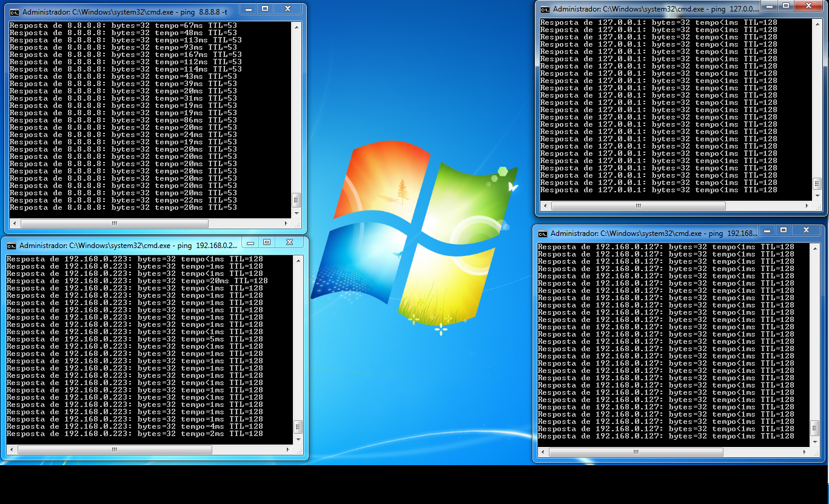Close the 192.168.0.223 ping window
The height and width of the screenshot is (504, 829).
(x=290, y=242)
